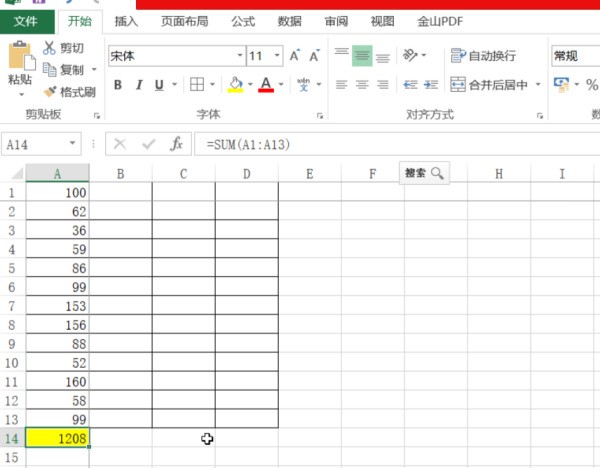This screenshot has height=468, width=600.
Task: Click the text orientation icon
Action: click(410, 55)
